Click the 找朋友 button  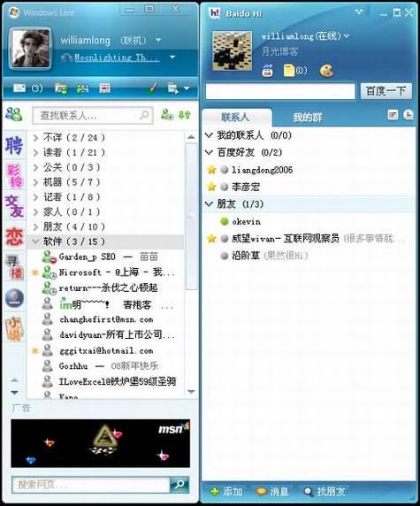click(325, 492)
